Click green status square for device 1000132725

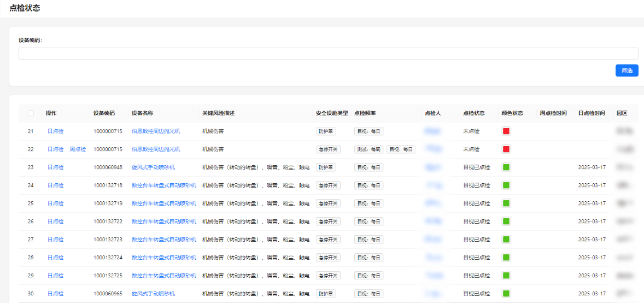tap(506, 276)
